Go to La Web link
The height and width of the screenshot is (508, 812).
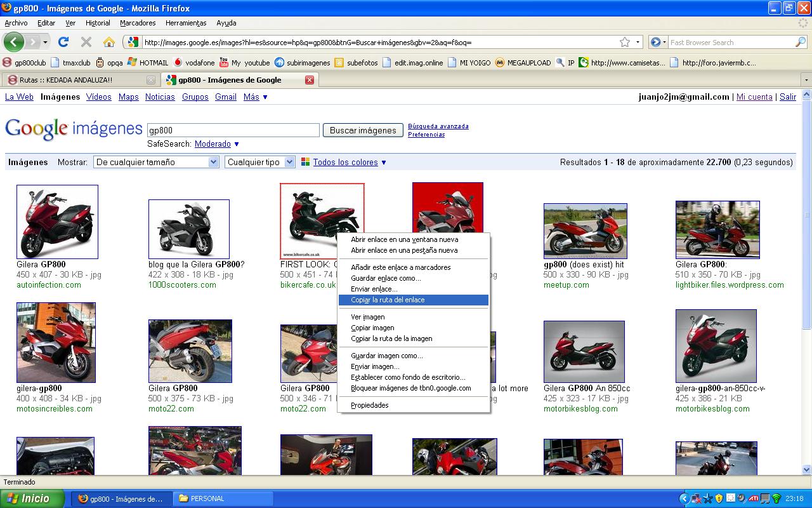19,97
